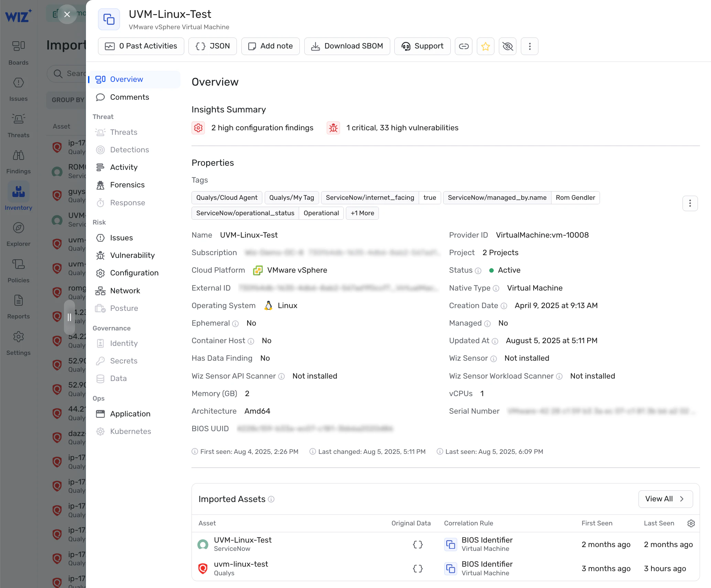View the asset JSON
Screen dimensions: 711x588
tap(212, 46)
